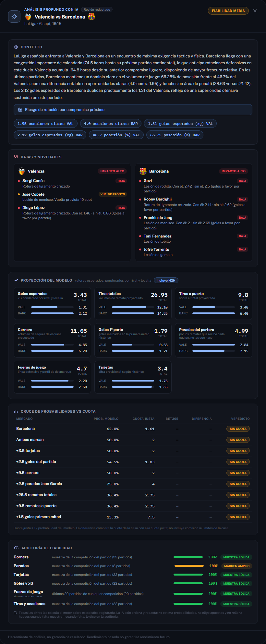The height and width of the screenshot is (644, 266).
Task: Click the Paradas orange reliability bar
Action: (189, 566)
